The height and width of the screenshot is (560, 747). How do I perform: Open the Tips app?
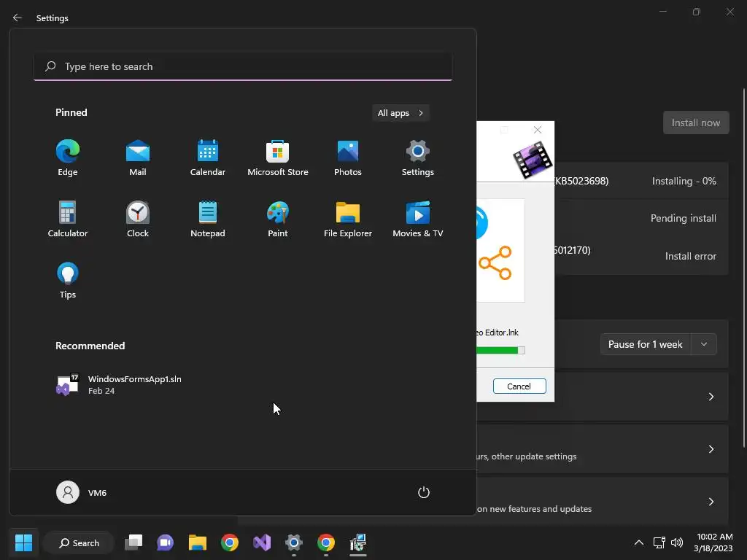click(x=68, y=281)
